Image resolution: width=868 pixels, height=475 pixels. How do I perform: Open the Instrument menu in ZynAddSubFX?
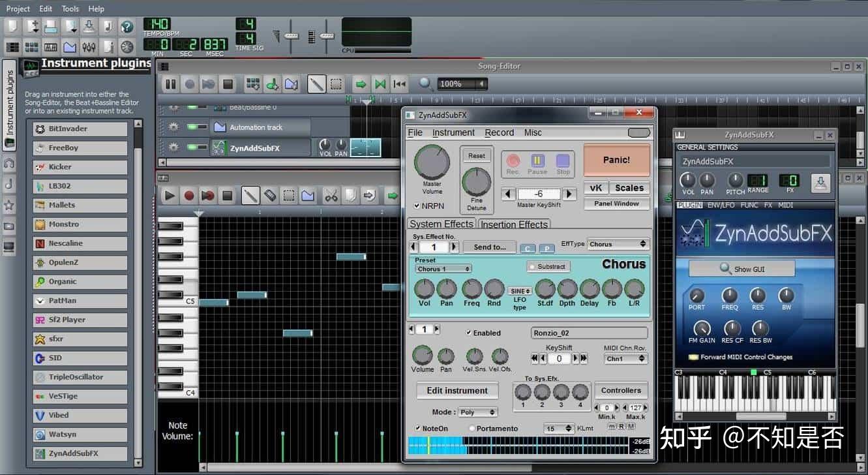[x=453, y=132]
